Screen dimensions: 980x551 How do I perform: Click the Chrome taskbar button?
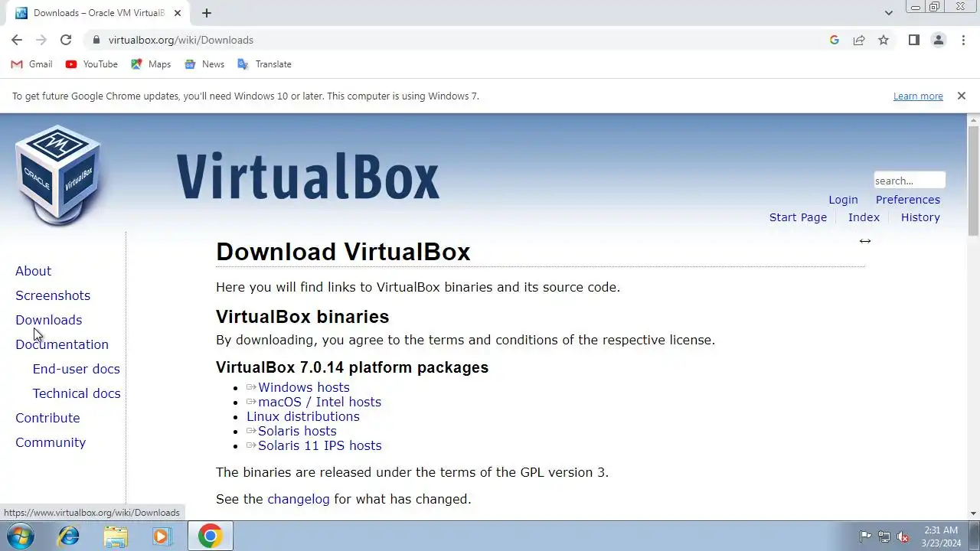[211, 536]
